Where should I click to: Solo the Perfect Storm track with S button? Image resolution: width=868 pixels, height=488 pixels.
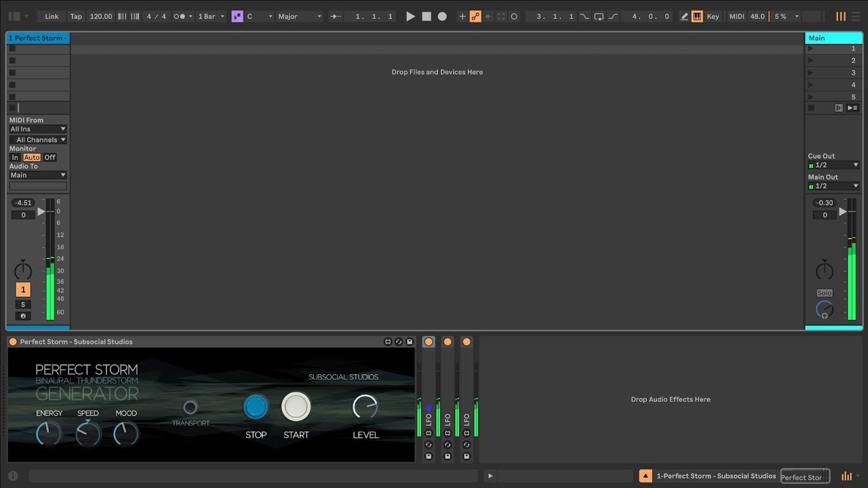[x=23, y=304]
